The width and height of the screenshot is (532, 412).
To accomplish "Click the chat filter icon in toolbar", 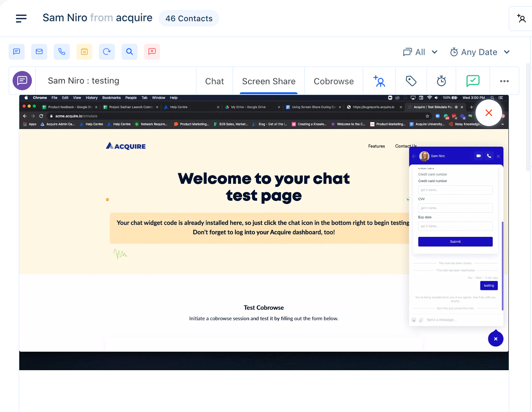I will point(17,51).
